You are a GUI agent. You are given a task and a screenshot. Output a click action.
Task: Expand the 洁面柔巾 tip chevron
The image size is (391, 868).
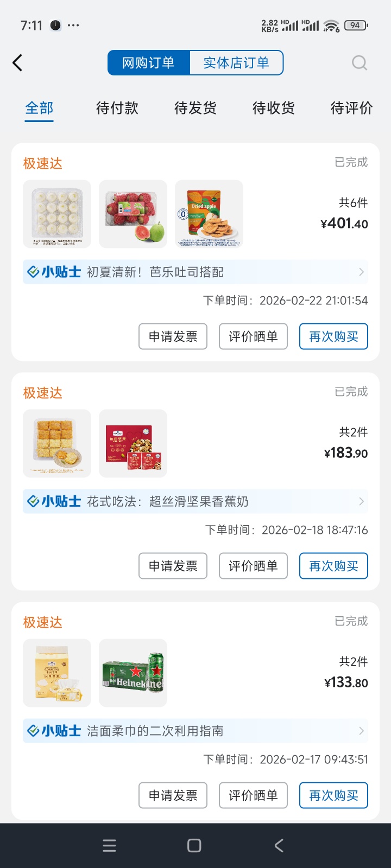tap(361, 731)
